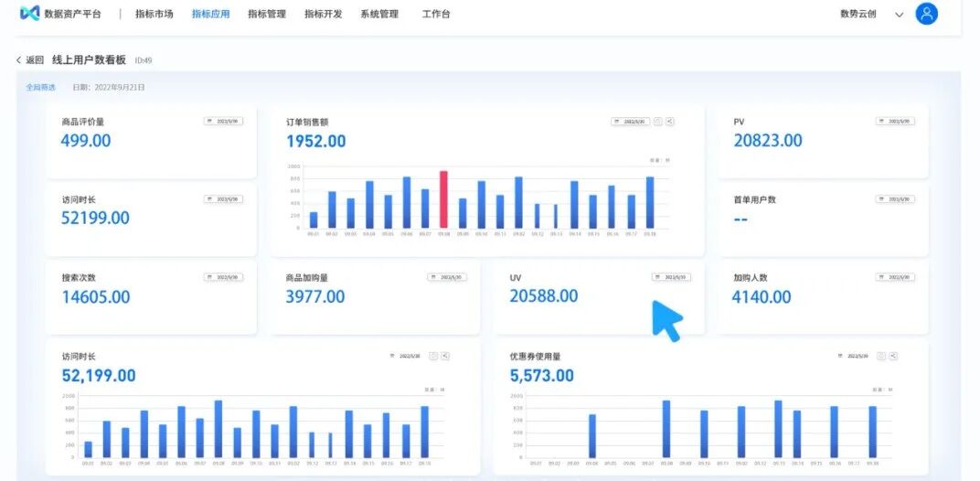980x481 pixels.
Task: Click the 14605.00 搜索次数 value
Action: click(96, 297)
